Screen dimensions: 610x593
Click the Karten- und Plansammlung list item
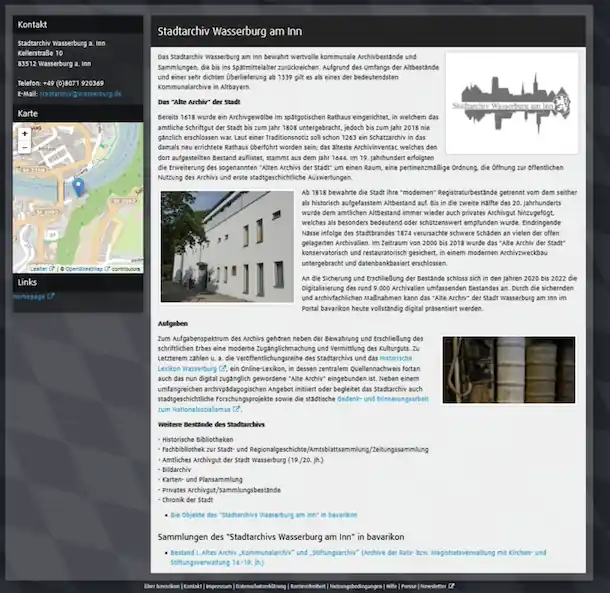(x=202, y=480)
